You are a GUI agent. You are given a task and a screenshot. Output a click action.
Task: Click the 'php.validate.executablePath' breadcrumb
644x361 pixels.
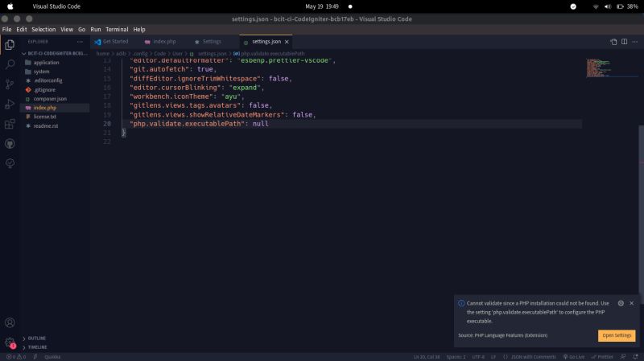click(x=273, y=54)
